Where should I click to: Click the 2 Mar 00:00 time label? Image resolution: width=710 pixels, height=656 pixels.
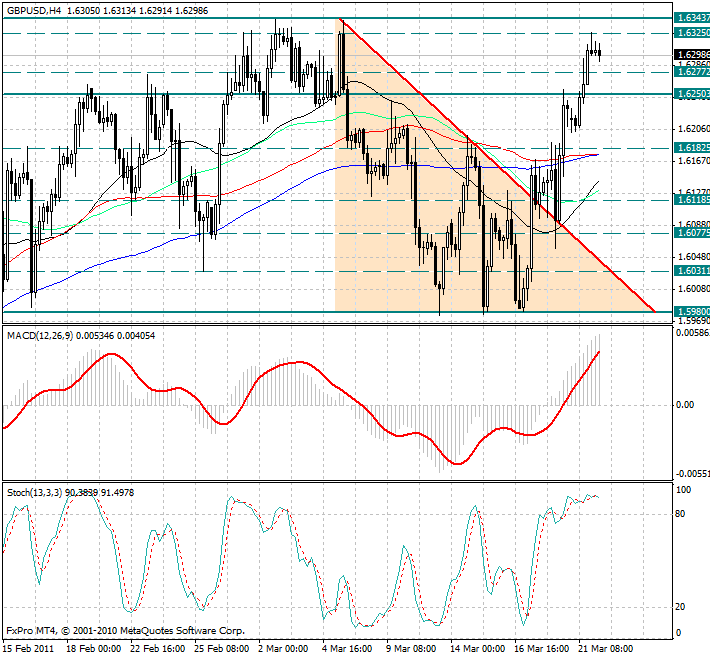(283, 648)
